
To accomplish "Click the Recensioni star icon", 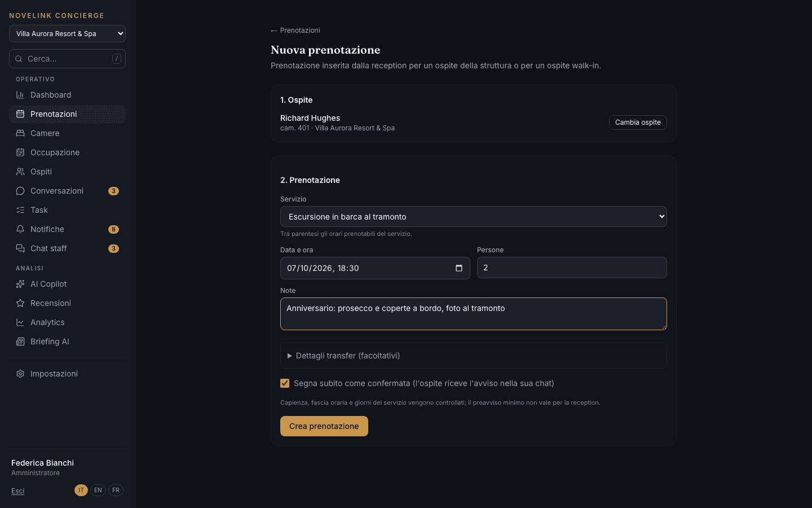I will 20,303.
